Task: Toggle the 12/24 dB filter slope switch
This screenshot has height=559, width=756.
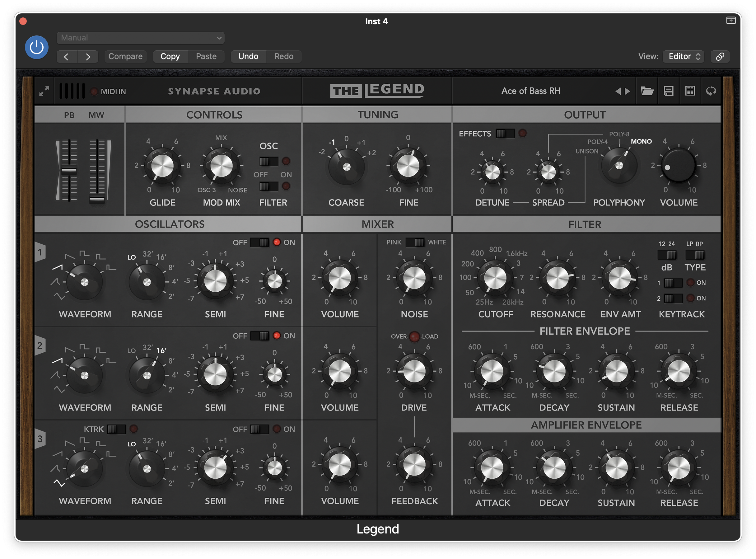Action: coord(667,255)
